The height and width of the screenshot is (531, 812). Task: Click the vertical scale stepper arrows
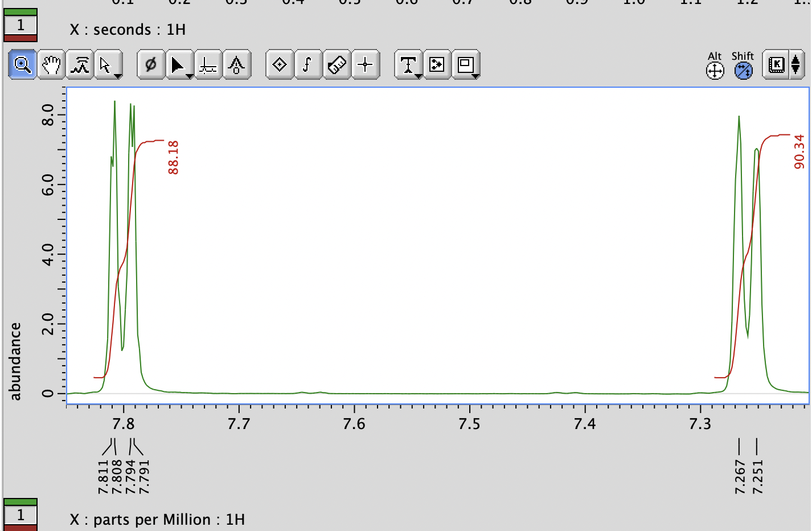pos(796,64)
